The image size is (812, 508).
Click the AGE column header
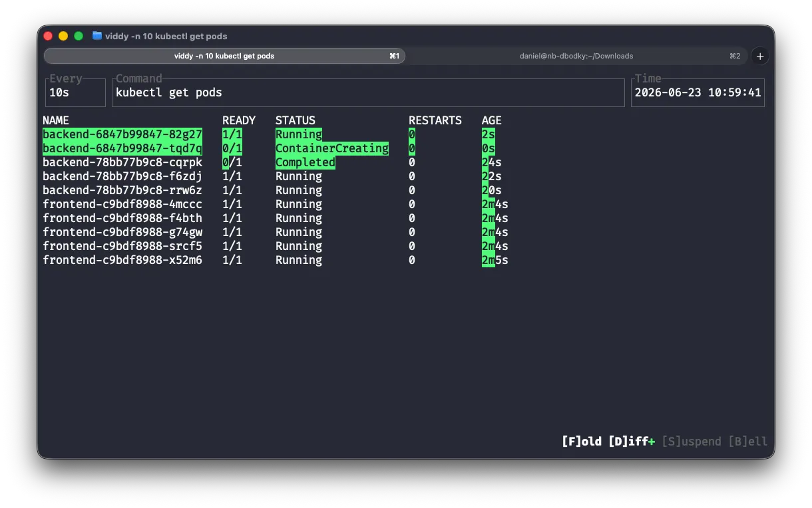pyautogui.click(x=492, y=120)
